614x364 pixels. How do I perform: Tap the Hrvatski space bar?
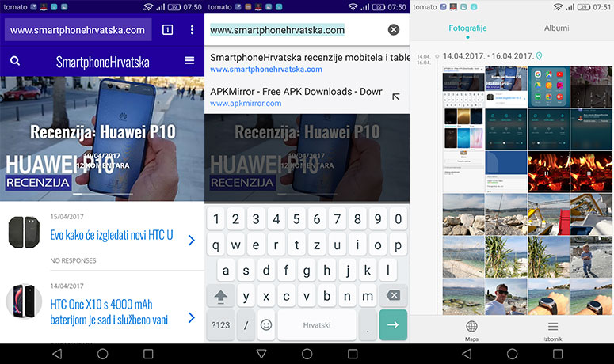[317, 325]
